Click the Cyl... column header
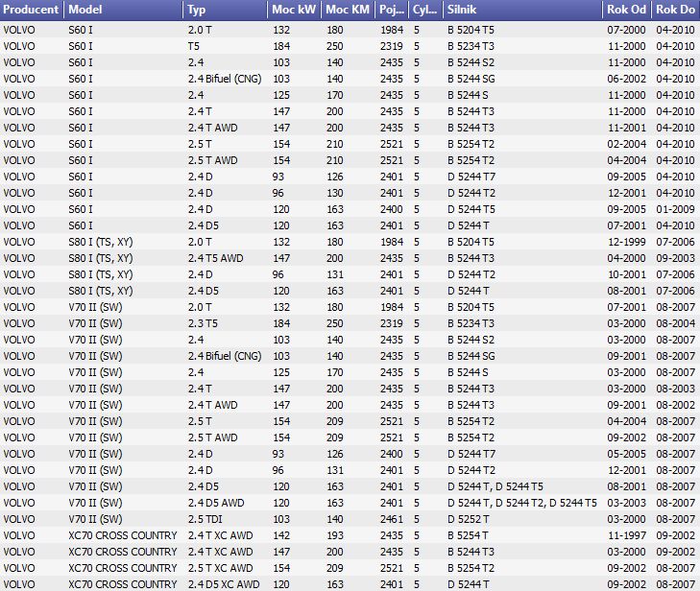700x591 pixels. point(425,10)
